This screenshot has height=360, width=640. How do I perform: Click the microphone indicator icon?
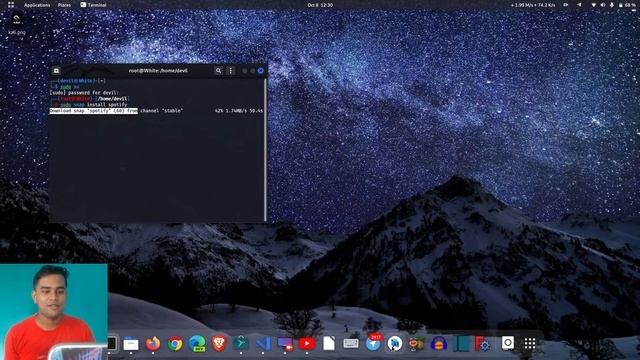click(x=611, y=5)
